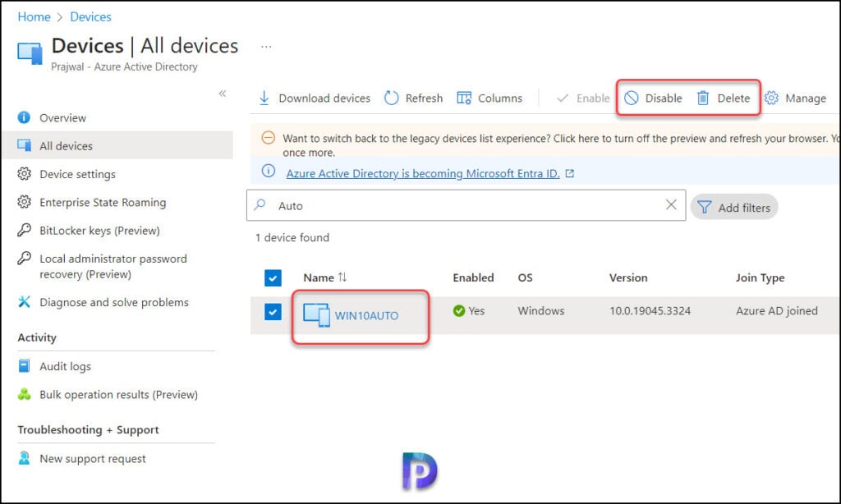Click the Enable toolbar button

coord(583,99)
